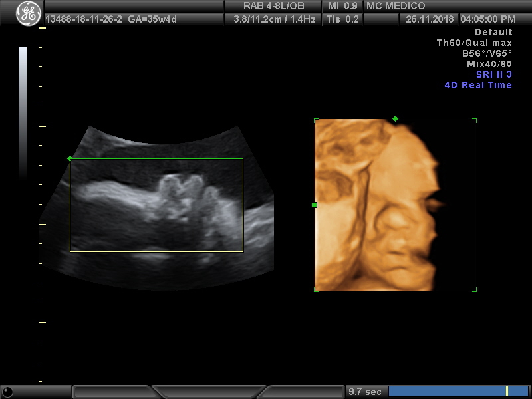Click the probe label RAB 4-8L/OB
The width and height of the screenshot is (532, 399).
[x=273, y=6]
